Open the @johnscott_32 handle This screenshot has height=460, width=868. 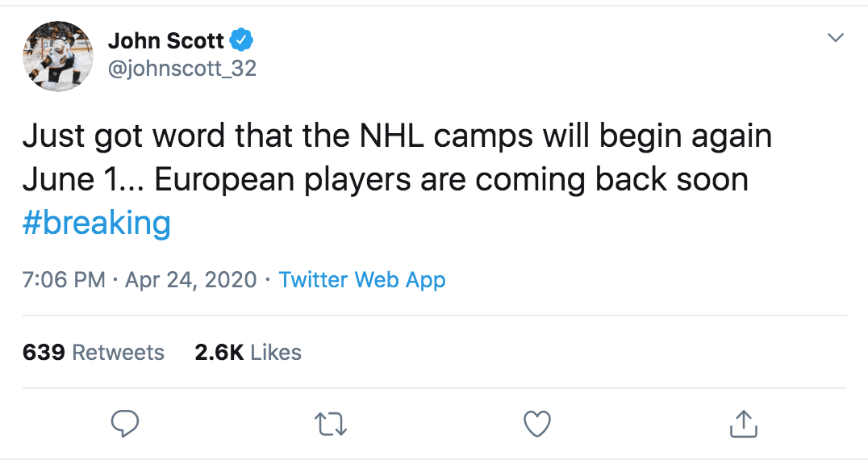coord(182,69)
